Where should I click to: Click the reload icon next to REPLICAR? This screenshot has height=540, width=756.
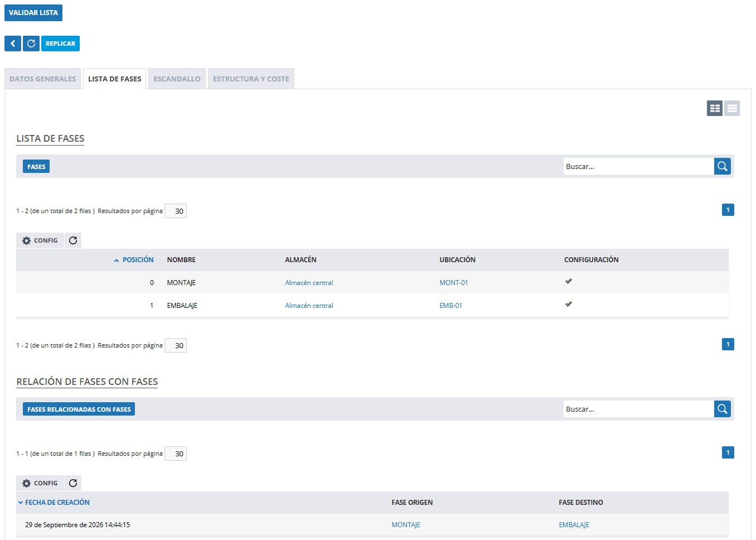coord(31,44)
